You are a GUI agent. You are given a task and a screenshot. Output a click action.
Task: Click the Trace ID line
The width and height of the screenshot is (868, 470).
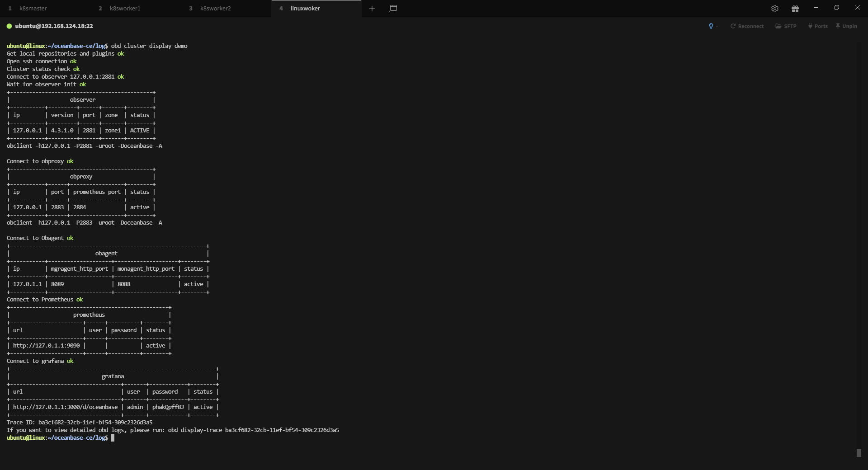coord(80,423)
